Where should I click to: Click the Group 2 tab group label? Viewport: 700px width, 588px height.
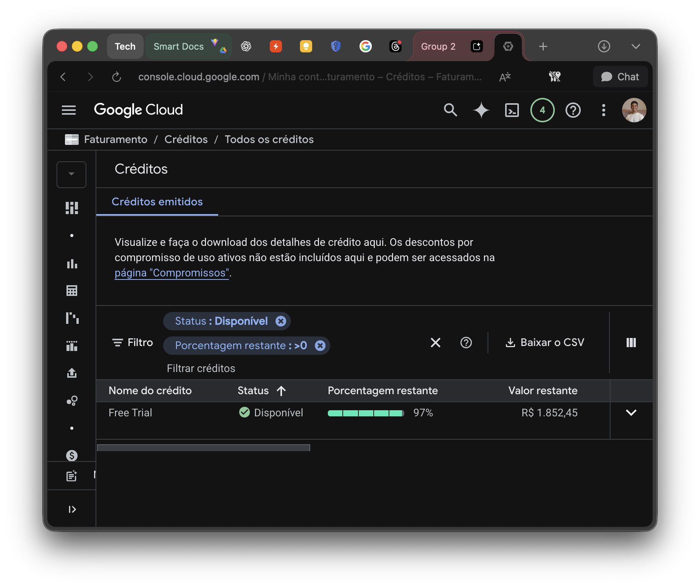438,46
